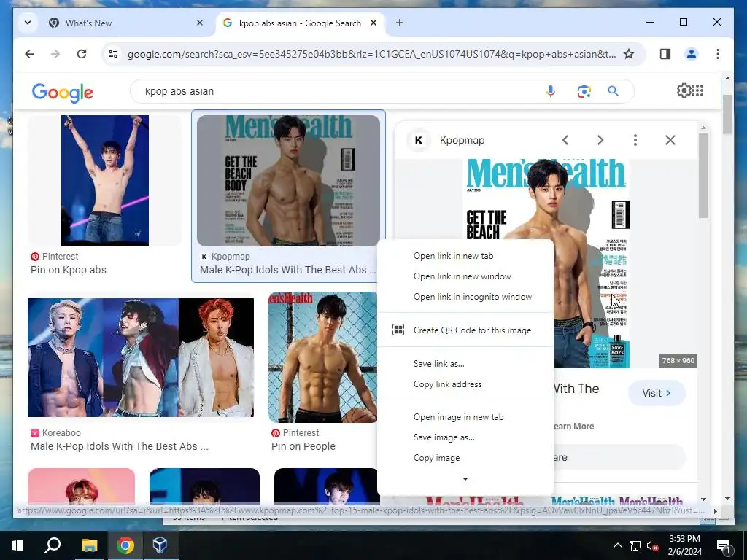Toggle Chrome side panel icon
Screen dimensions: 747x560
[x=665, y=54]
